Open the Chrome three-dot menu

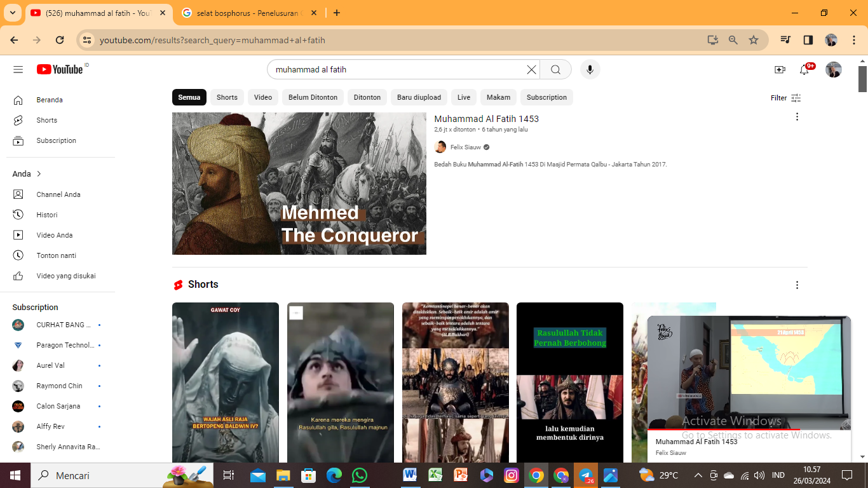pos(853,40)
